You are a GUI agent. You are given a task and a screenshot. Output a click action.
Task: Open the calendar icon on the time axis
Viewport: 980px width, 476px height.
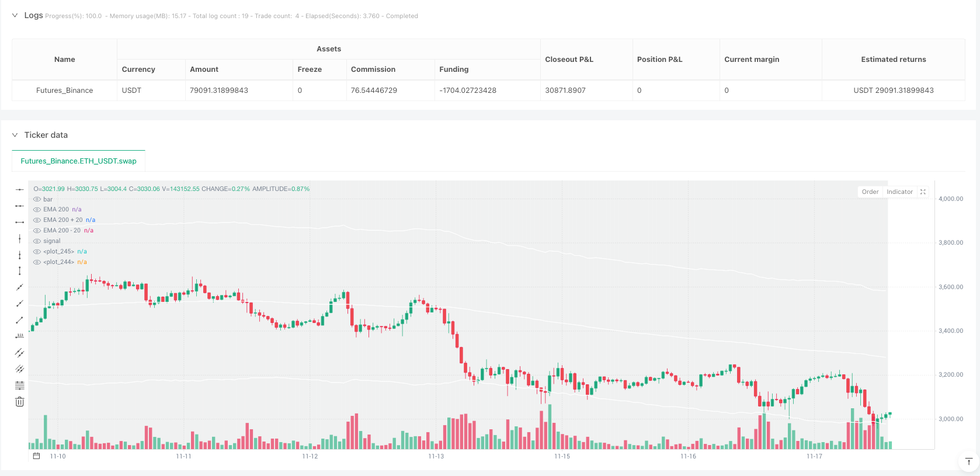pyautogui.click(x=36, y=456)
